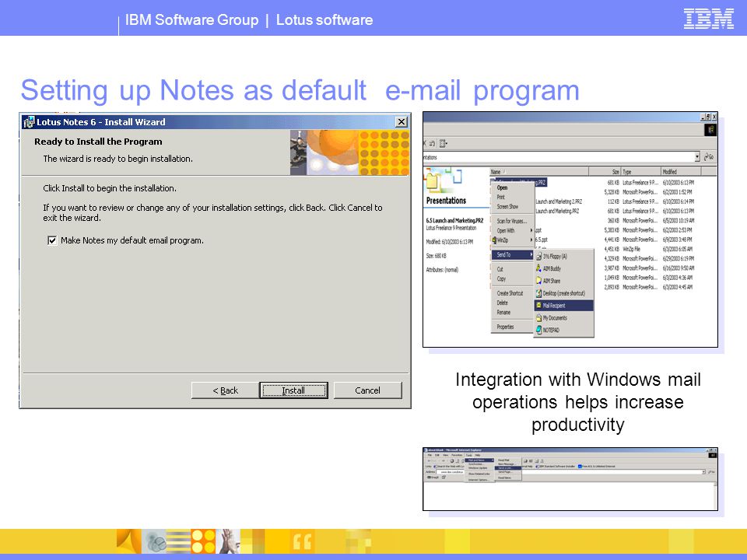Click the 112 KB size cell
The height and width of the screenshot is (560, 747).
pyautogui.click(x=613, y=201)
